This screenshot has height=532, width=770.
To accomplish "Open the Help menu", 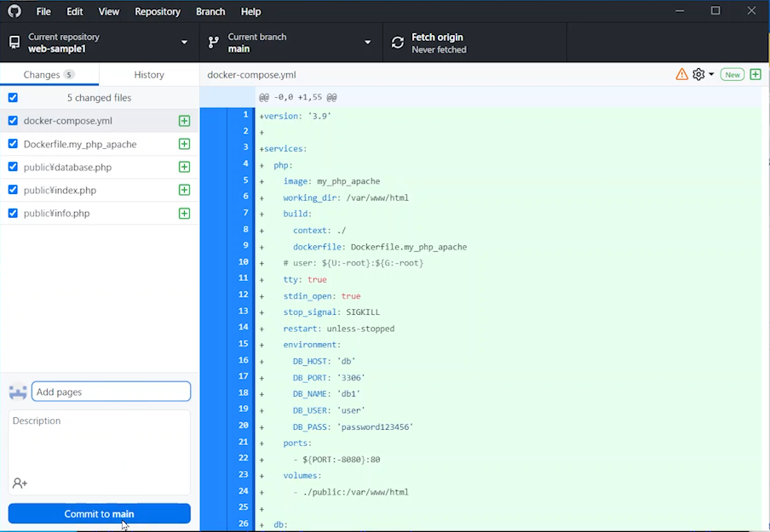I will (x=250, y=11).
